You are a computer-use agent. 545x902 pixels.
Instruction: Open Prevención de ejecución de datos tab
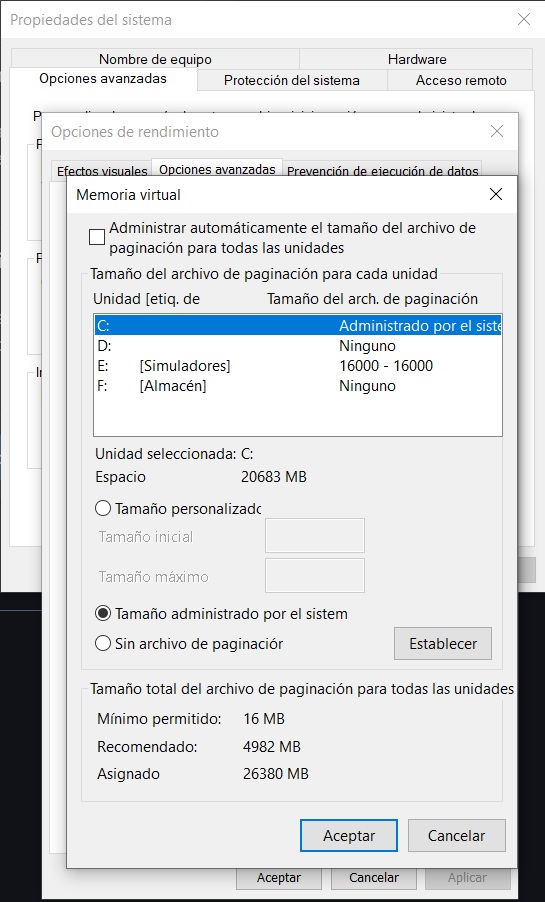(x=383, y=171)
